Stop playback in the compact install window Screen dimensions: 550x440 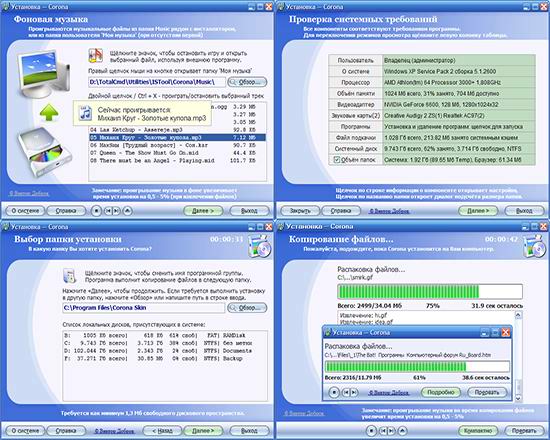coord(334,392)
